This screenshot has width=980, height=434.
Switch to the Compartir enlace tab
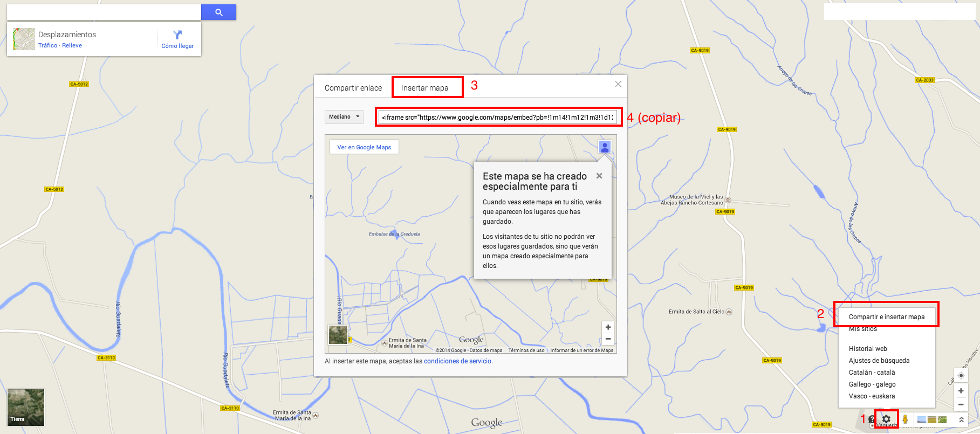[353, 88]
